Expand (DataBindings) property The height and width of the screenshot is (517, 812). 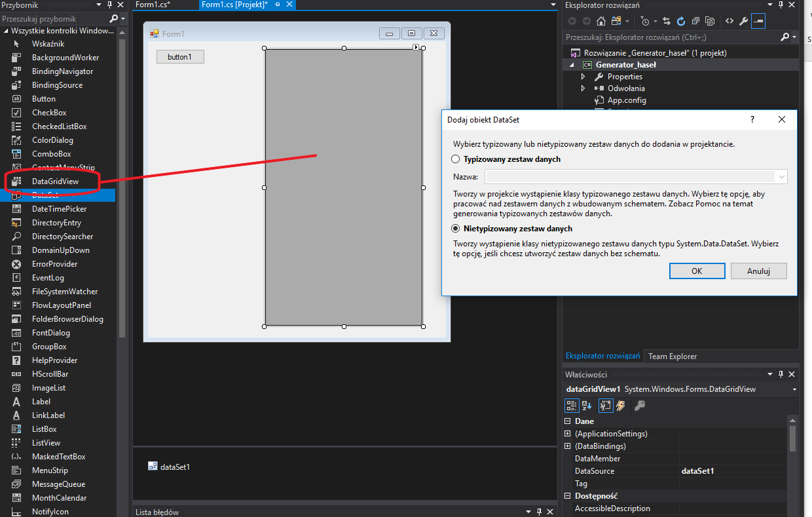click(x=568, y=446)
